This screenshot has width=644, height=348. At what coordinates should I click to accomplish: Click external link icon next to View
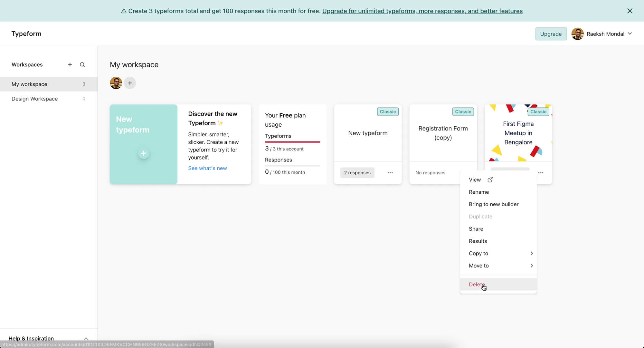[490, 180]
